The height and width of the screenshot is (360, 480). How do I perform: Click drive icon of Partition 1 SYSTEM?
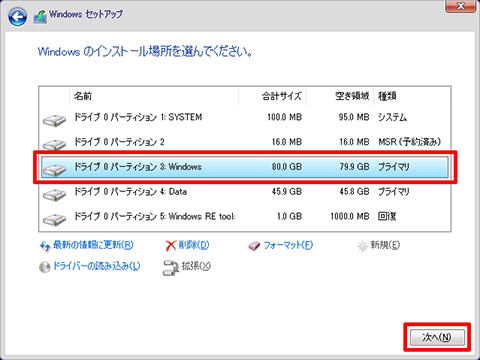pyautogui.click(x=55, y=120)
